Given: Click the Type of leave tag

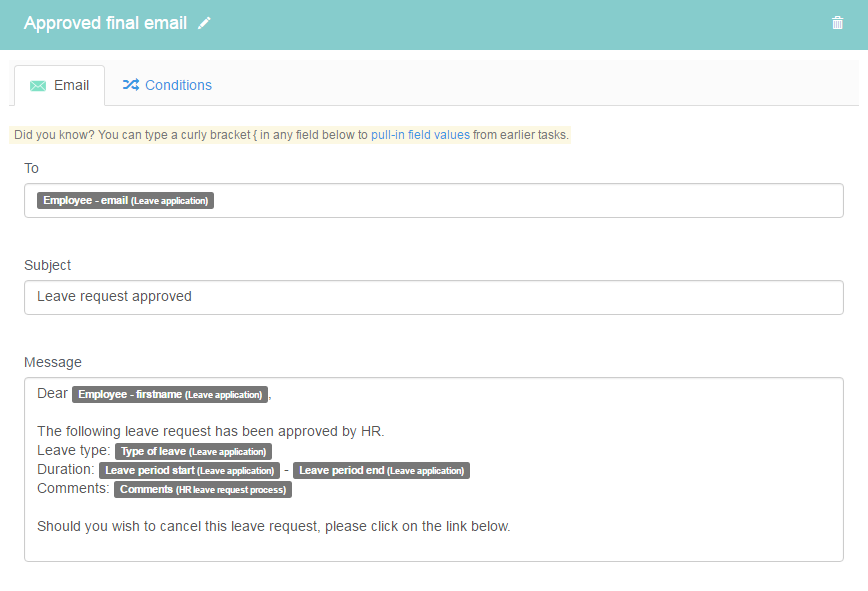Looking at the screenshot, I should click(193, 452).
